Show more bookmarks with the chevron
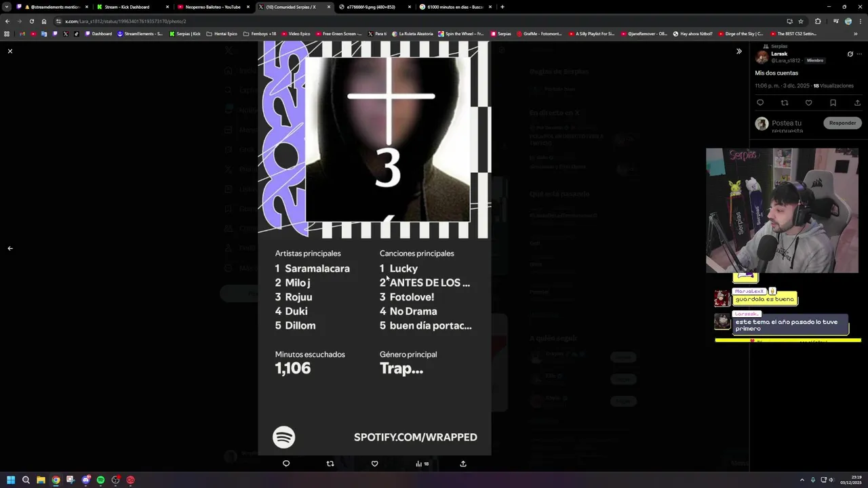 click(856, 34)
